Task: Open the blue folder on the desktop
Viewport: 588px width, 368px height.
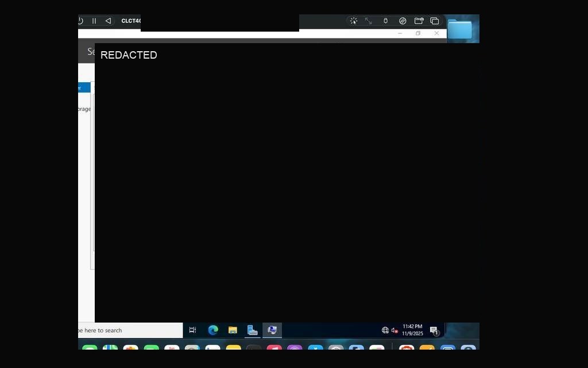Action: [x=460, y=29]
